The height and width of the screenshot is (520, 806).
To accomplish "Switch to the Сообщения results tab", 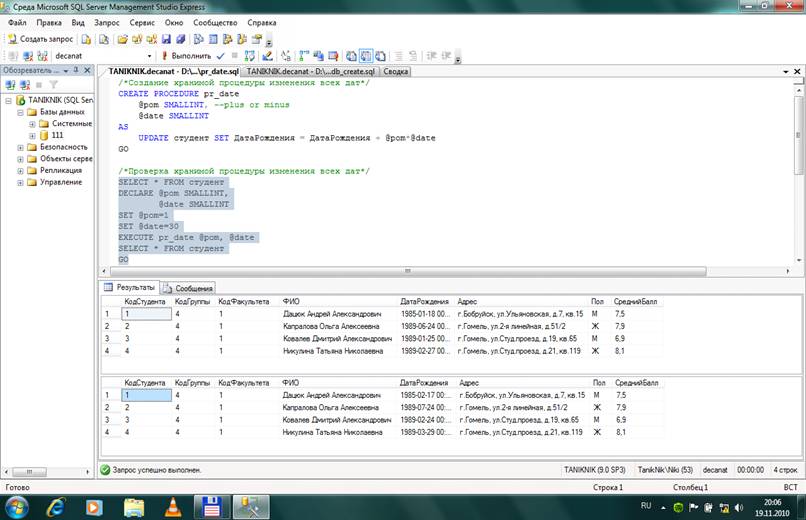I will pos(187,287).
